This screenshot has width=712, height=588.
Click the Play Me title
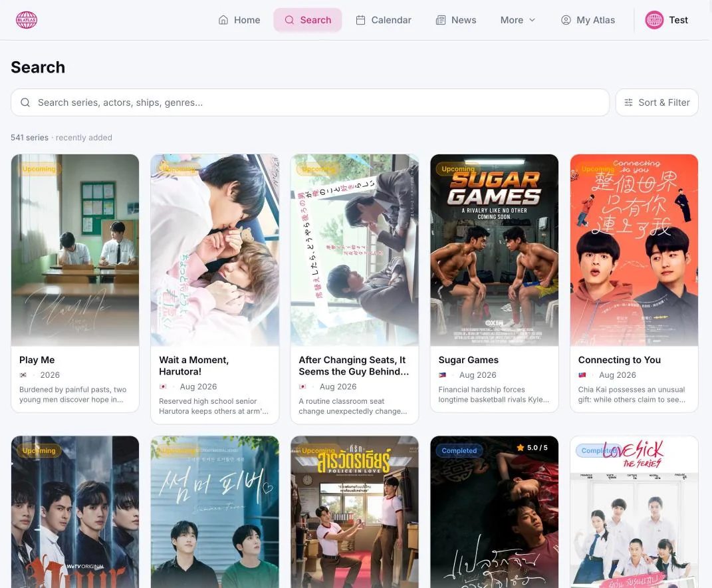[37, 360]
